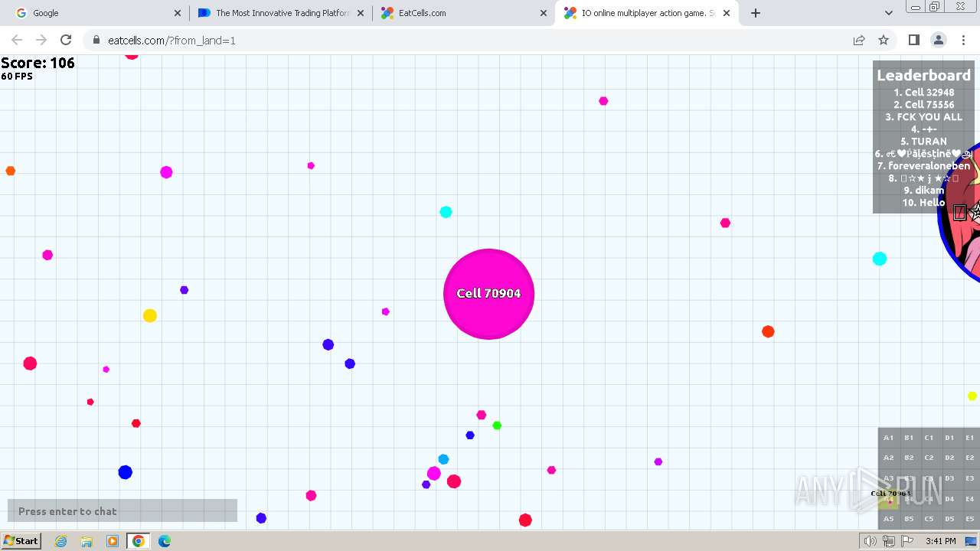The width and height of the screenshot is (980, 551).
Task: Click minimap sector E1
Action: [x=970, y=438]
